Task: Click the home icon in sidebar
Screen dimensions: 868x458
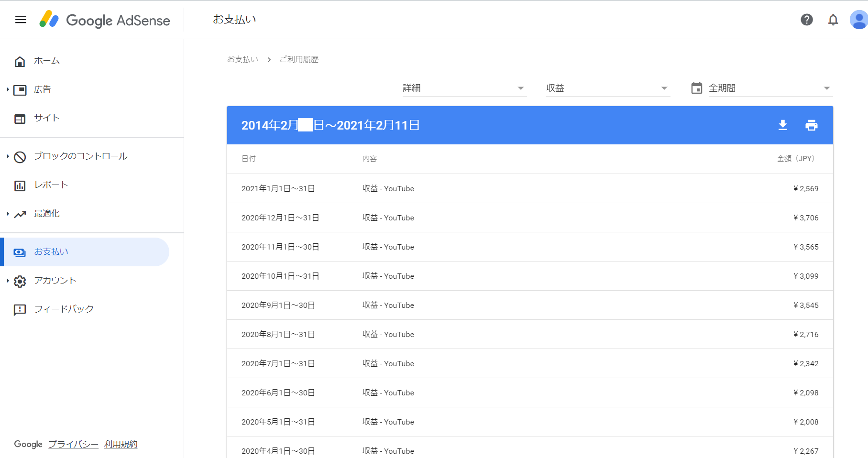Action: click(x=20, y=61)
